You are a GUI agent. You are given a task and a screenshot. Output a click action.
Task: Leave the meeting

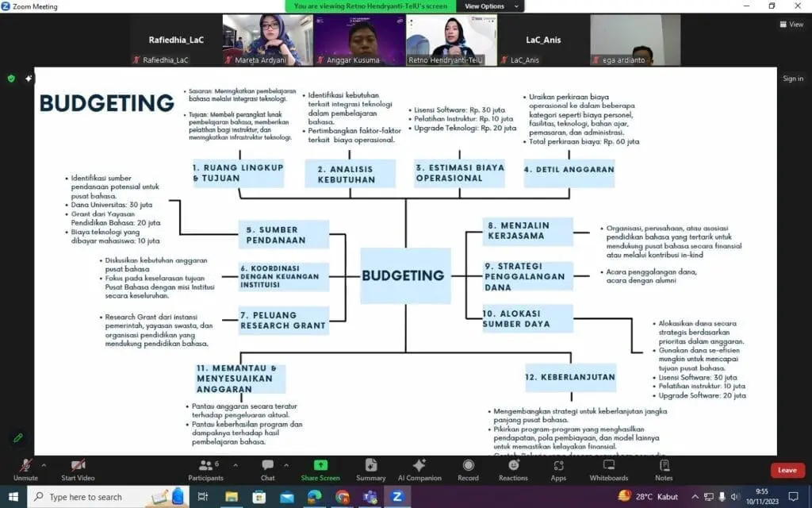[x=787, y=470]
